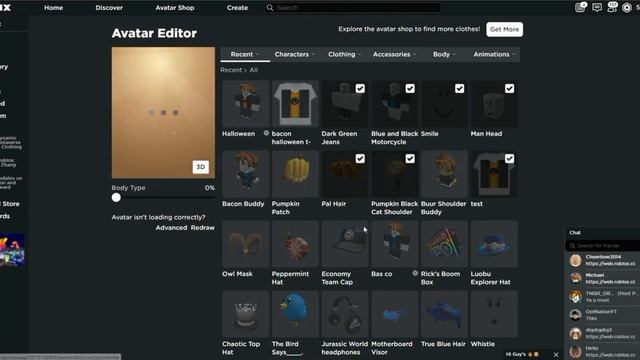640x360 pixels.
Task: Open the notifications icon in top bar
Action: pos(580,7)
